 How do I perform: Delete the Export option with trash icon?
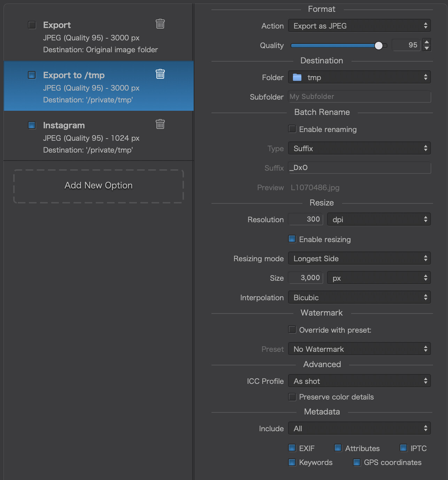(160, 24)
